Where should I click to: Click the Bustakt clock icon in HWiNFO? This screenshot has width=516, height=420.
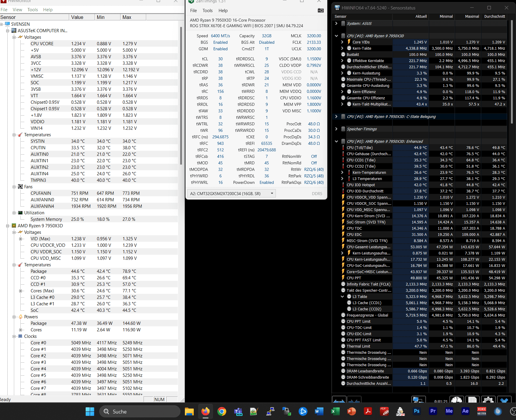tap(343, 54)
